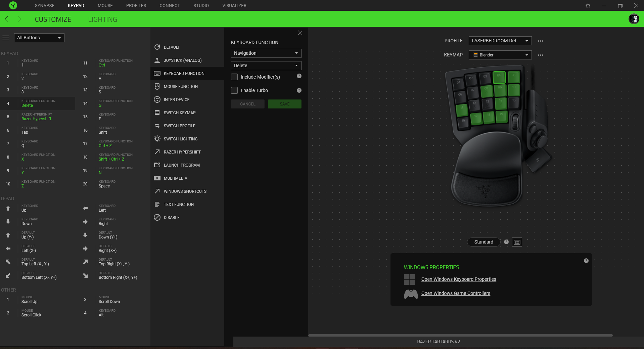The width and height of the screenshot is (644, 349).
Task: Show help for Windows Properties panel
Action: click(x=586, y=261)
